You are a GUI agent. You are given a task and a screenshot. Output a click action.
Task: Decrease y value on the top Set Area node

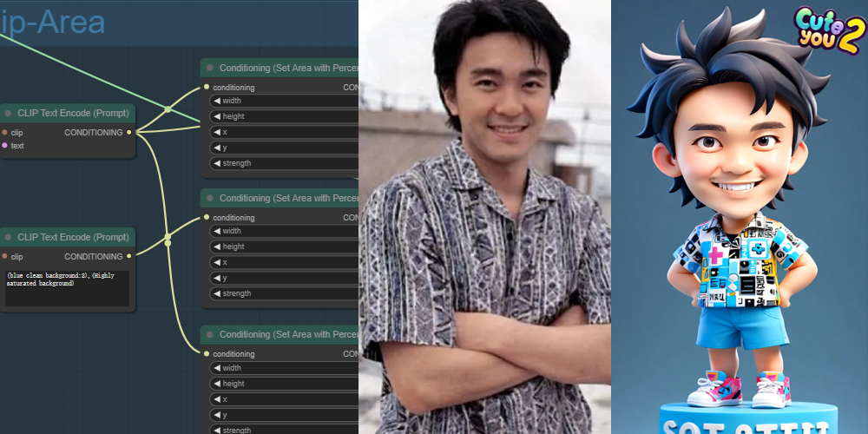click(216, 148)
